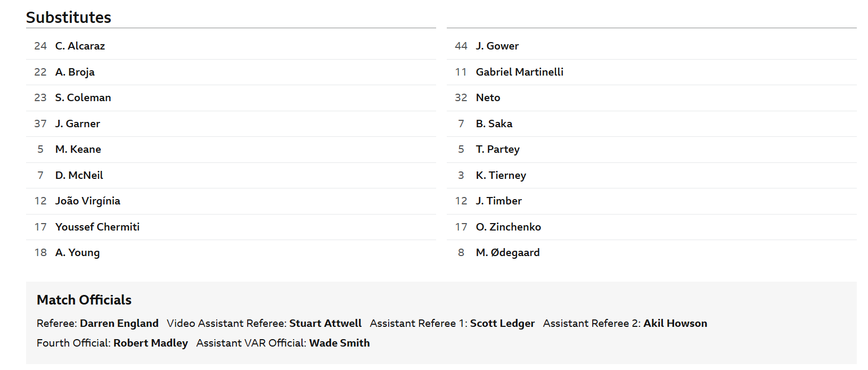
Task: Click Youssef Chermiti name
Action: (97, 227)
